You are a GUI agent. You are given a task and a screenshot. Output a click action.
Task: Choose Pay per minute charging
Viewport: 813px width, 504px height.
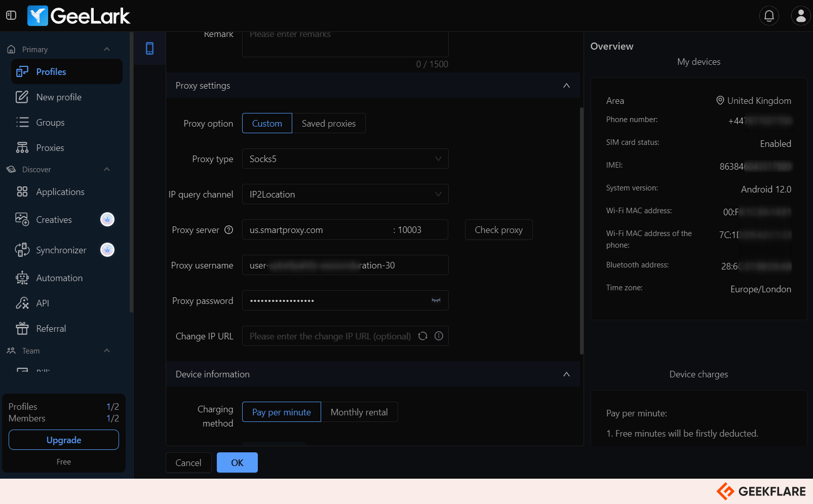[282, 412]
